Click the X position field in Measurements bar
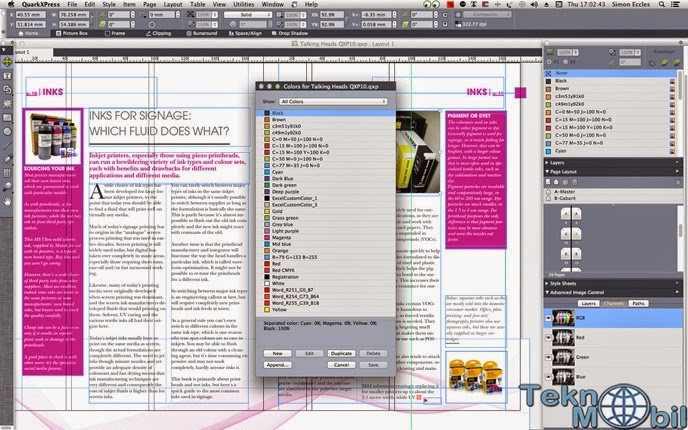Viewport: 688px width, 430px height. point(31,14)
